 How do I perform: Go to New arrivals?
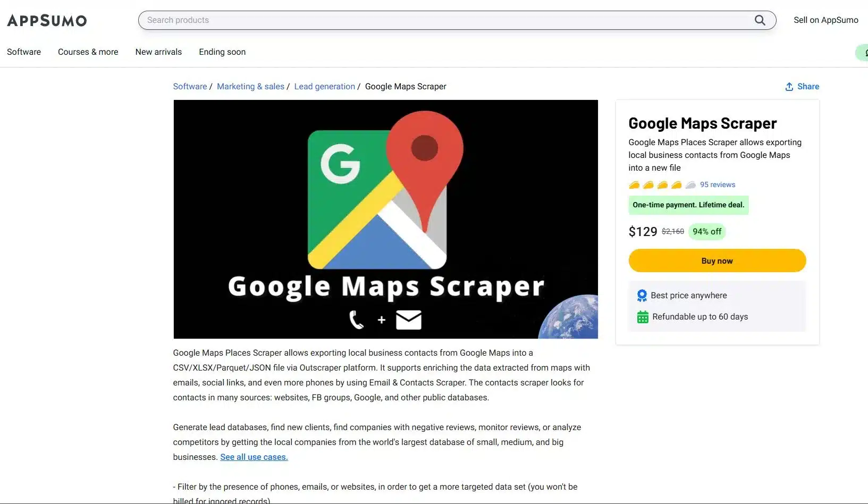tap(158, 52)
